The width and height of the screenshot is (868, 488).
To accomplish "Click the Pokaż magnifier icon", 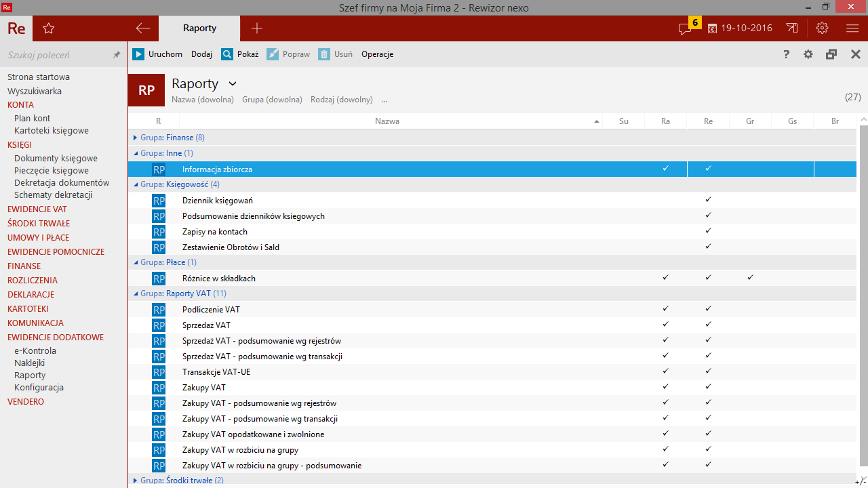I will 227,54.
